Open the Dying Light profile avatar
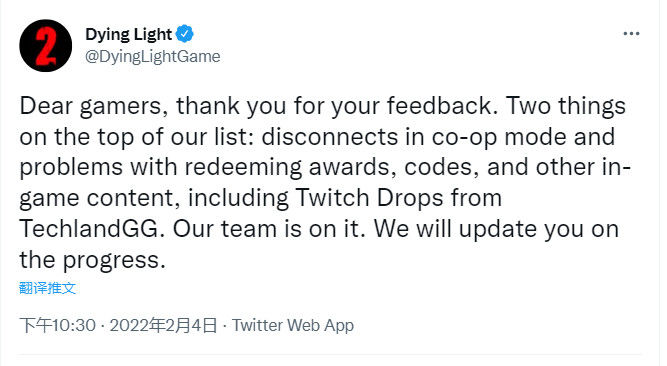Screen dimensions: 667x366 point(46,46)
